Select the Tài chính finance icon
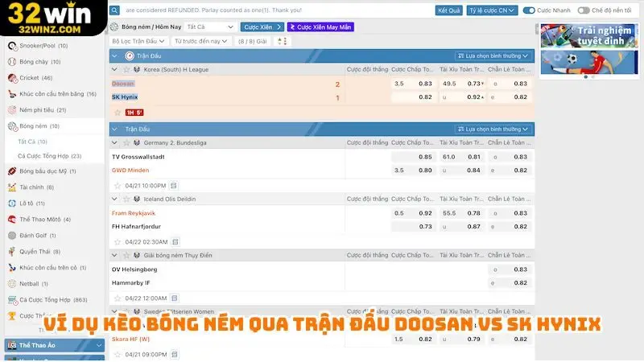Screen dimensions: 644x362 (x=12, y=187)
